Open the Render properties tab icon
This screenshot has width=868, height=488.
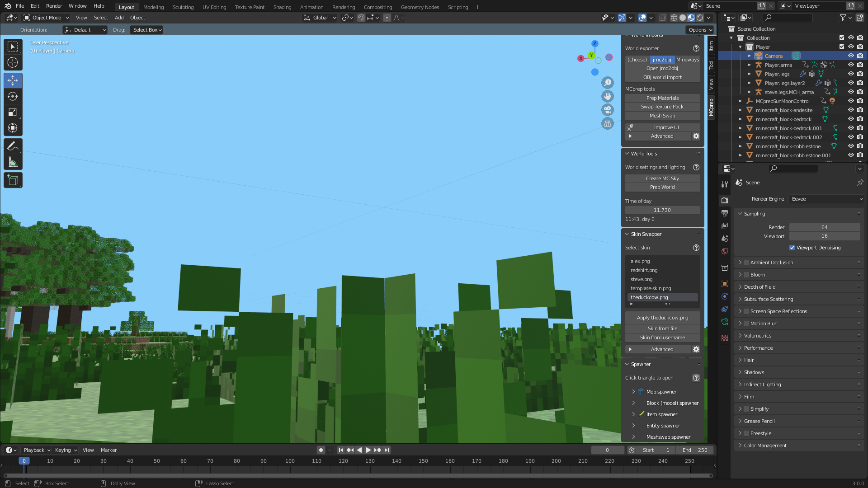725,201
